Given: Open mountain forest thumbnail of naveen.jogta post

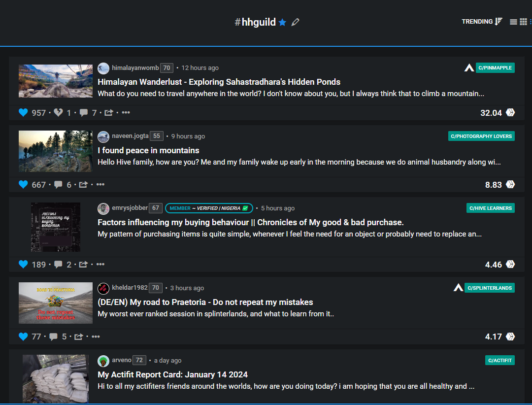Looking at the screenshot, I should [x=56, y=151].
